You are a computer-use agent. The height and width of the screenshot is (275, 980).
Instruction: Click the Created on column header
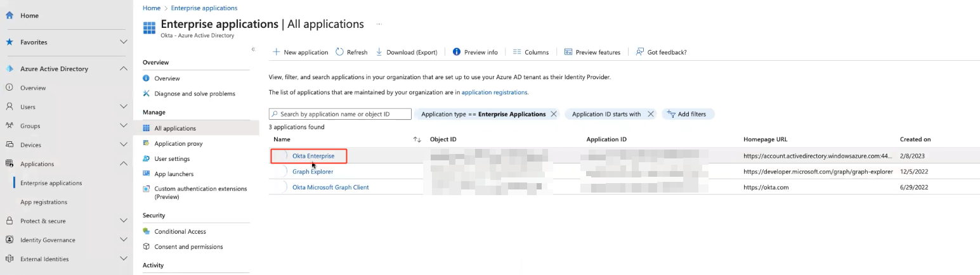coord(915,139)
